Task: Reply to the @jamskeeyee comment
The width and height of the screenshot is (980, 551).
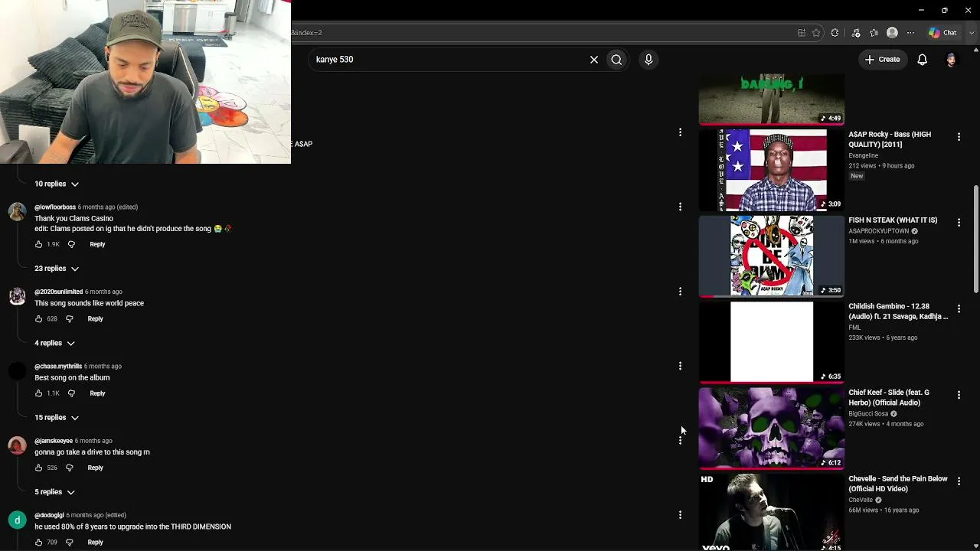Action: click(x=95, y=468)
